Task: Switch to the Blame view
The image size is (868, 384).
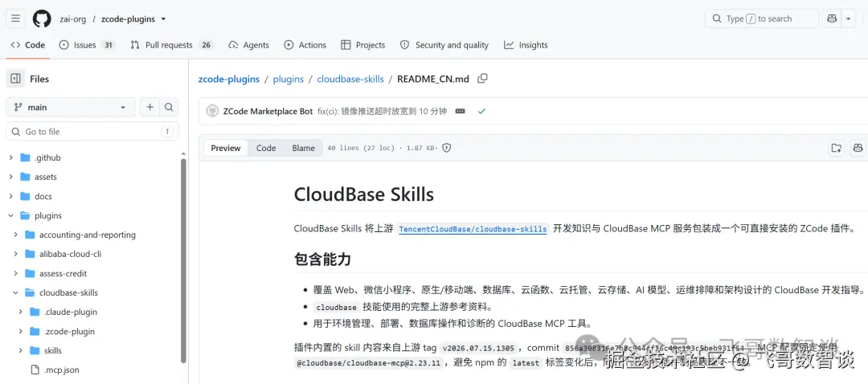Action: 303,148
